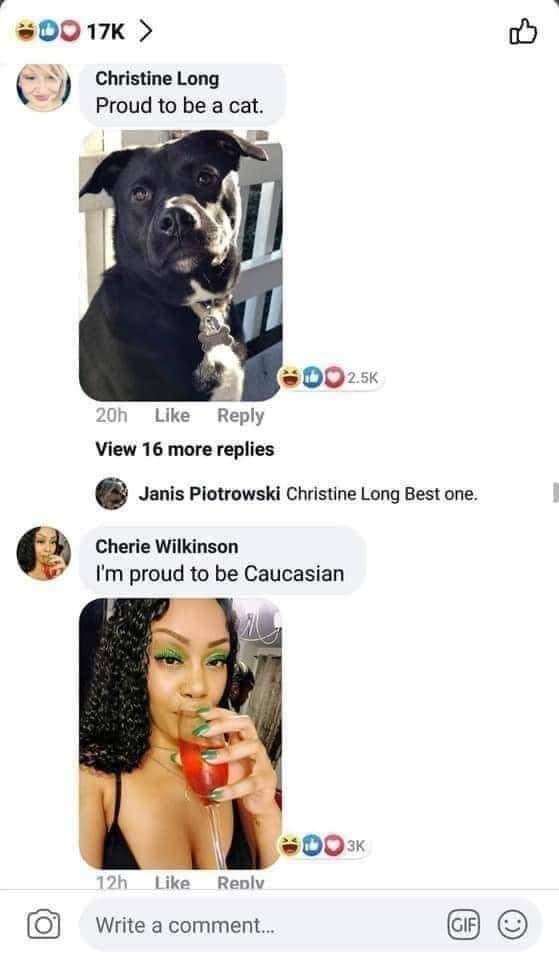Open Janis Piotrowski's name link

(x=209, y=493)
